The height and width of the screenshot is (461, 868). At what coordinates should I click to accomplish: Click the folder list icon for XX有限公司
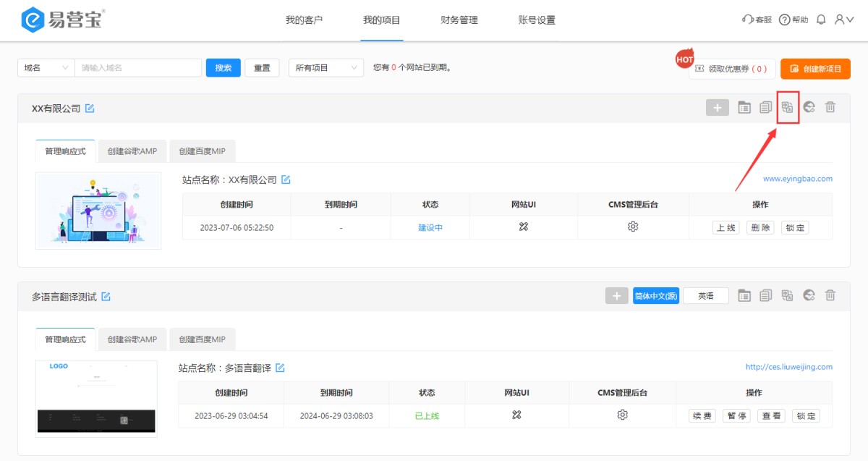(x=744, y=108)
